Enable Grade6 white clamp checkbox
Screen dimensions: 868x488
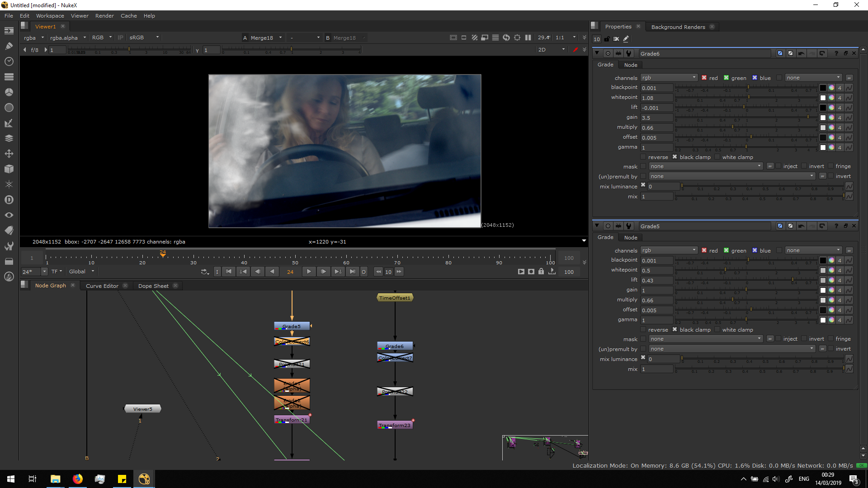tap(717, 157)
